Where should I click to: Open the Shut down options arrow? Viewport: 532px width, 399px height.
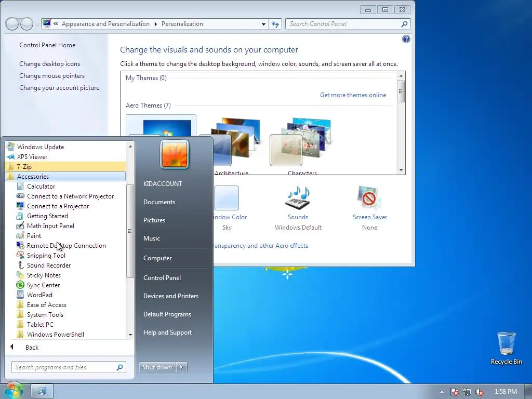coord(181,367)
